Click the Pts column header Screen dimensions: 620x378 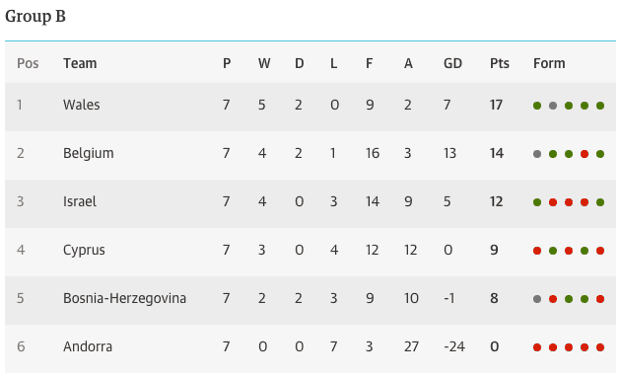pos(499,63)
